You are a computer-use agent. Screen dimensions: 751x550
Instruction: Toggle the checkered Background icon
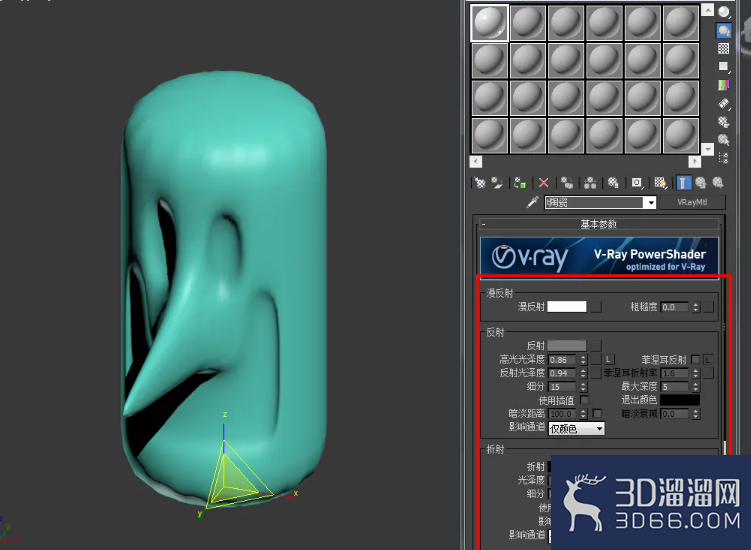(724, 48)
